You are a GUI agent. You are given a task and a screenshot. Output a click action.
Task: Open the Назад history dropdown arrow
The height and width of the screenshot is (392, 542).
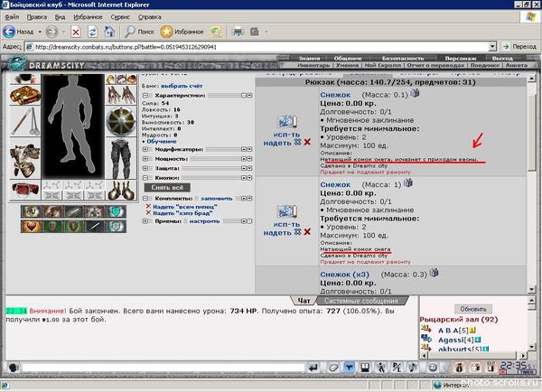(40, 33)
